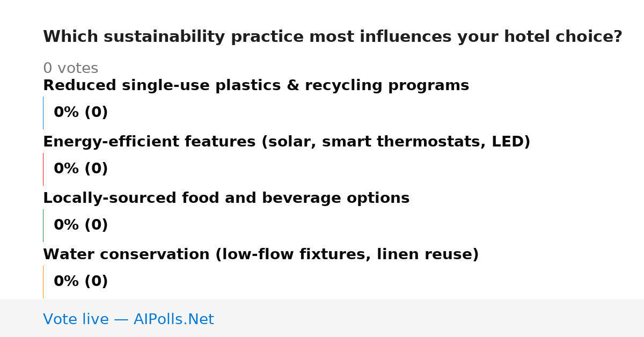Click the gray footer bar

pos(322,318)
